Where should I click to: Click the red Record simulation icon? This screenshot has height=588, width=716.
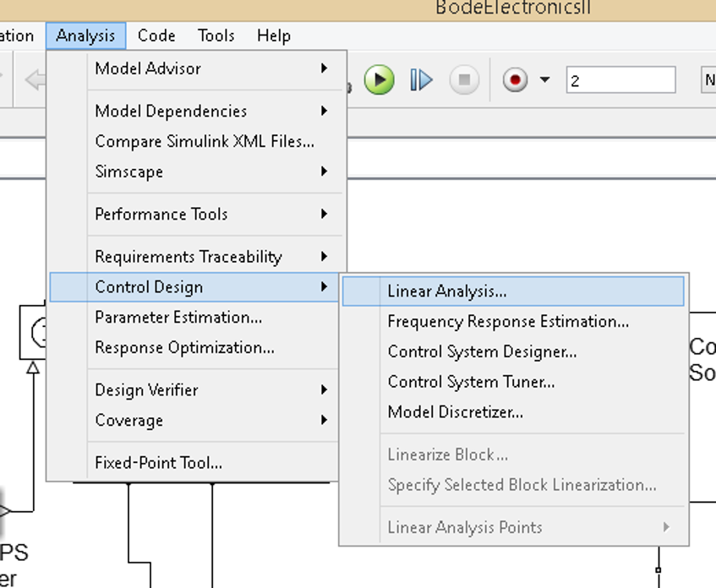[x=515, y=79]
